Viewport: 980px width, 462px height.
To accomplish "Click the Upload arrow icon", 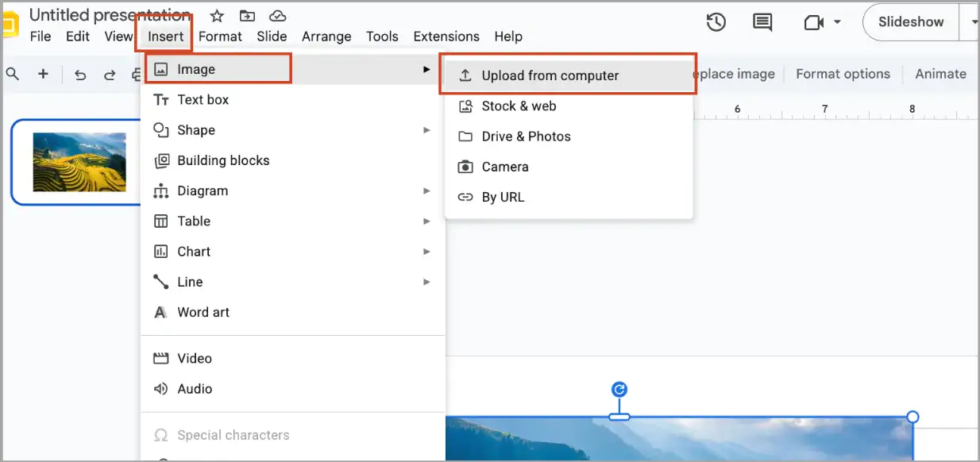I will tap(466, 75).
